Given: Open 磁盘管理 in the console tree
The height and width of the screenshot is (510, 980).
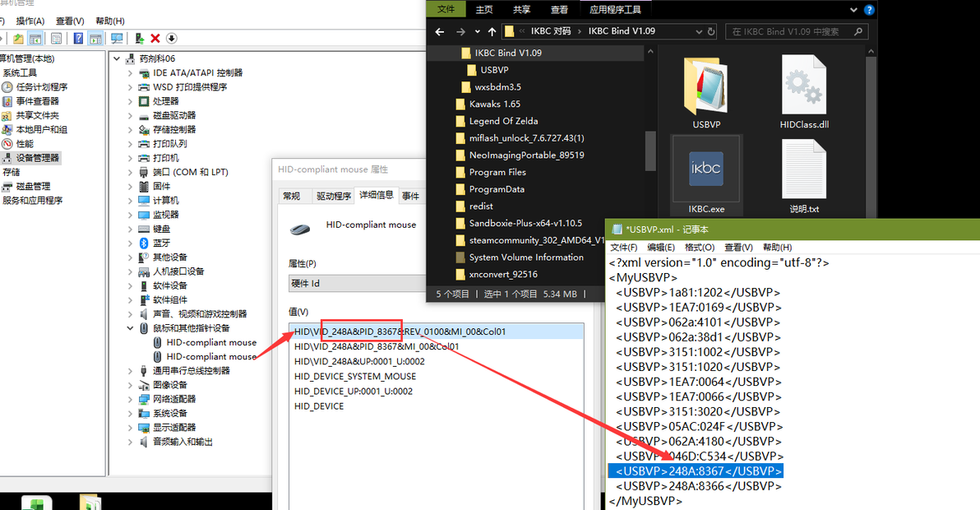Looking at the screenshot, I should click(x=26, y=186).
